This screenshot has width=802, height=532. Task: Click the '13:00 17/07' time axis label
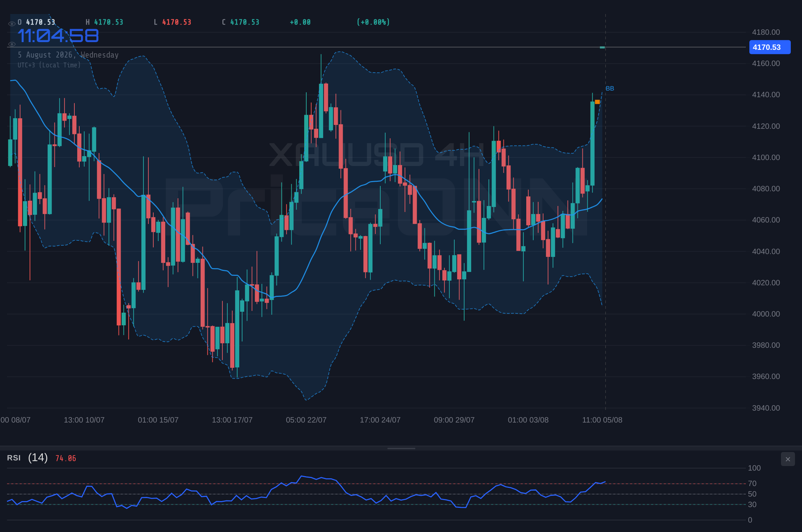tap(232, 420)
